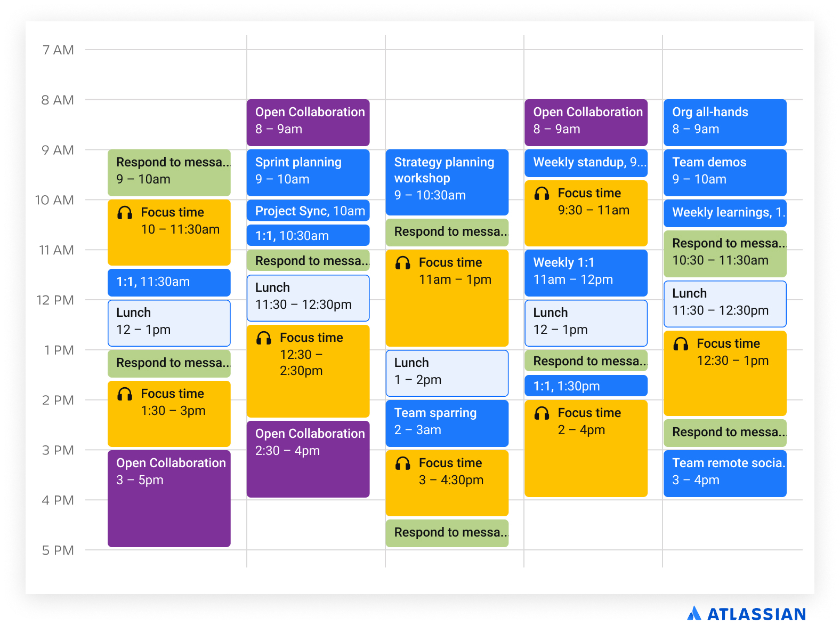Screen dimensions: 840x624
Task: Click headphones icon on 3 – 4:30pm Focus time
Action: coord(403,463)
